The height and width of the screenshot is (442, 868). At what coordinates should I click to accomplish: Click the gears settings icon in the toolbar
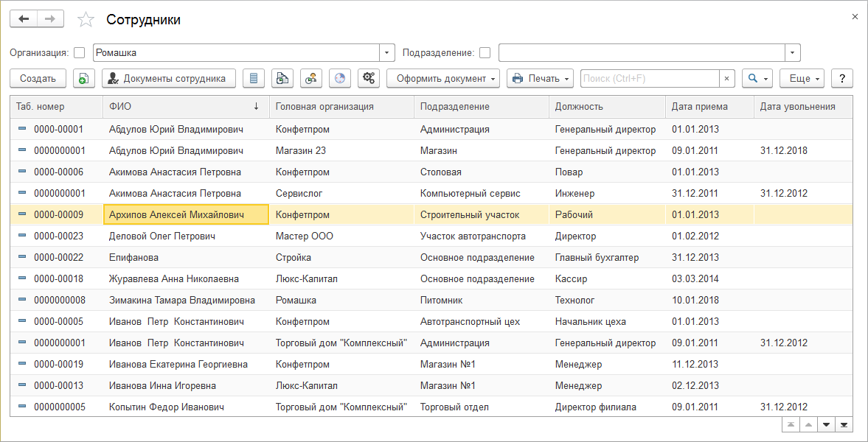[x=369, y=78]
